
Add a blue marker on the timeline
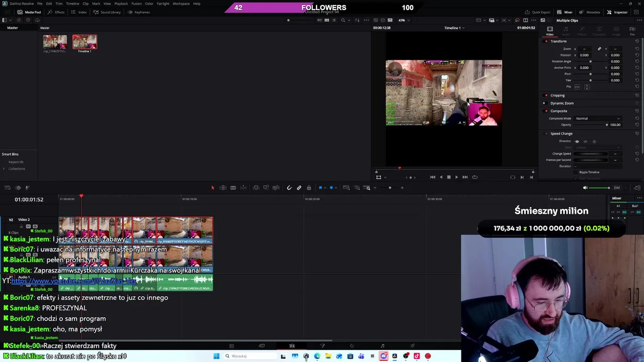click(331, 188)
